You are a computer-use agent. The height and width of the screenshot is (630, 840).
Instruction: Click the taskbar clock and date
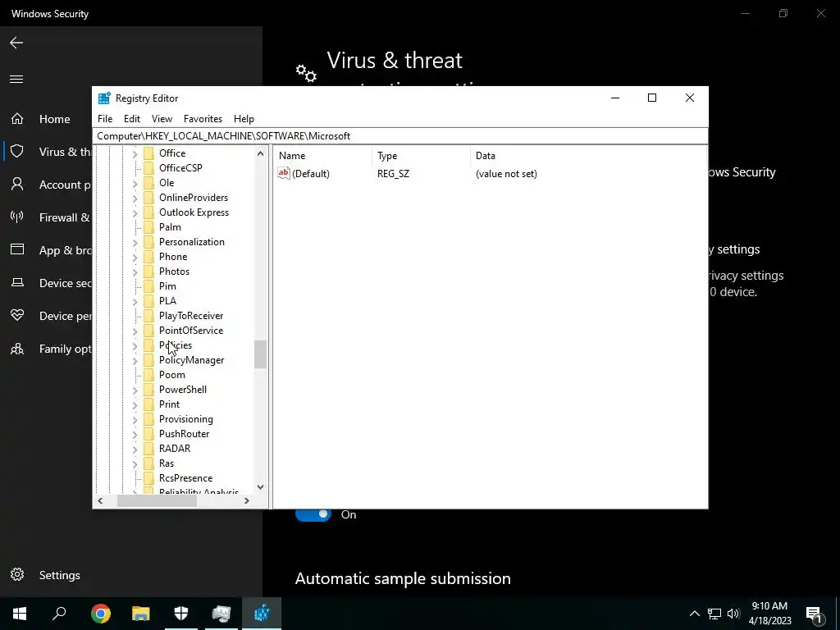tap(769, 614)
